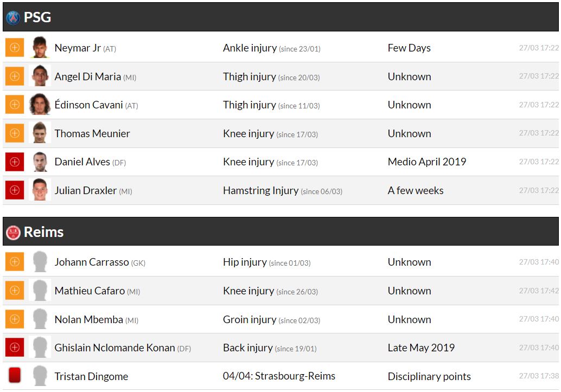Open the Reims team header link
Image resolution: width=561 pixels, height=392 pixels.
44,232
